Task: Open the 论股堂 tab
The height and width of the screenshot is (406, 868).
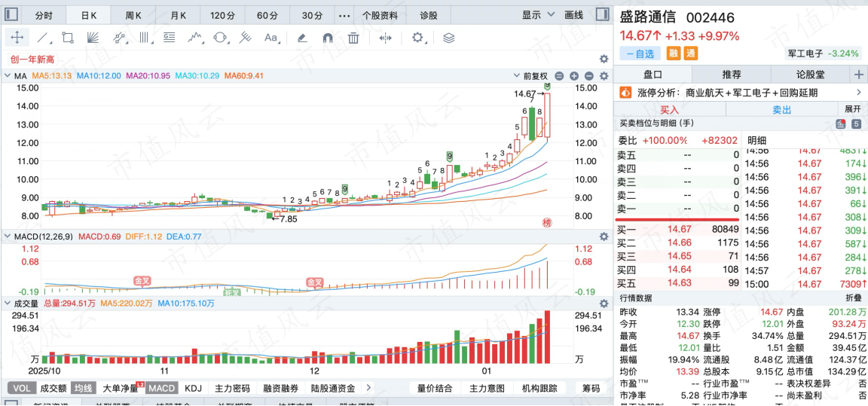Action: [x=810, y=74]
